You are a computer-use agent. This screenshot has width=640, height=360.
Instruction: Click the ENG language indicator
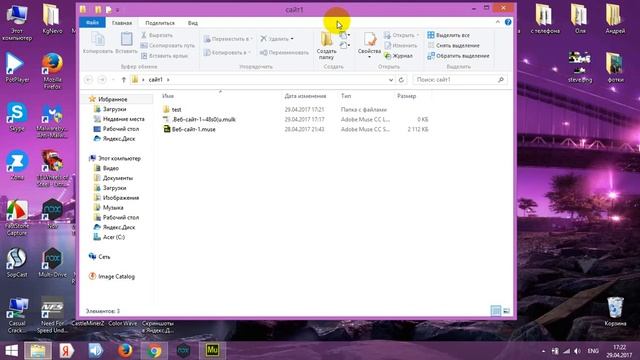(593, 351)
